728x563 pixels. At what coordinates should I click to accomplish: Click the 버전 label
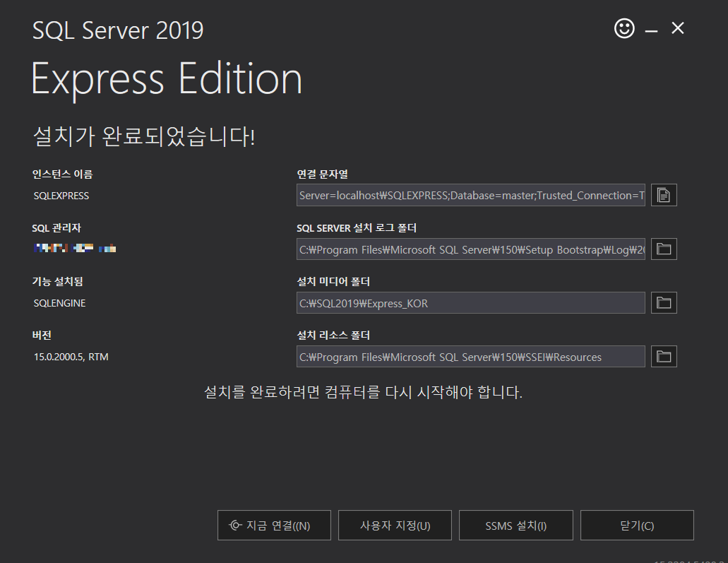42,336
